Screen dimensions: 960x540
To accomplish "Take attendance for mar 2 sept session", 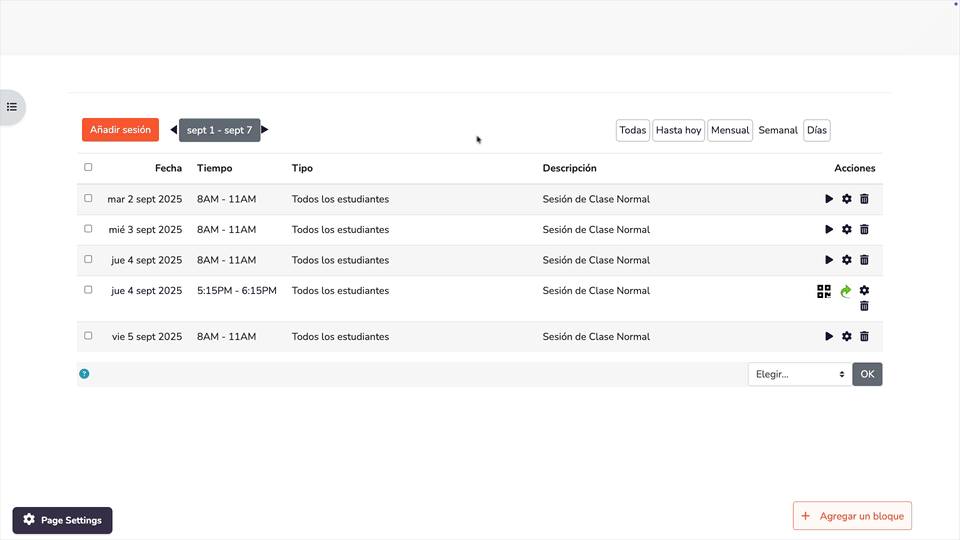I will (x=828, y=199).
